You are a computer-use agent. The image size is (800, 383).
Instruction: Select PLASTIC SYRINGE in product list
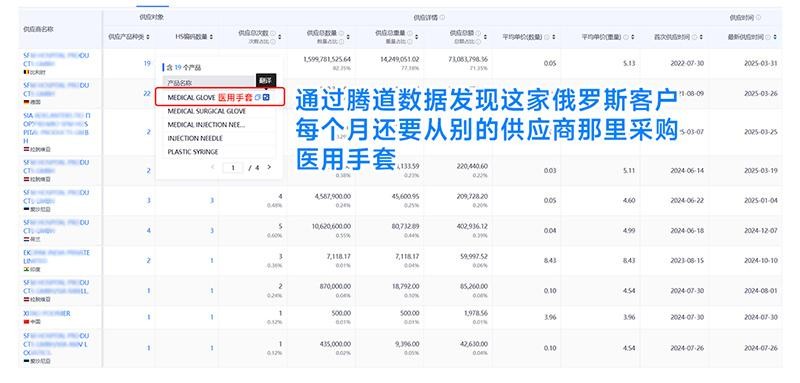[x=193, y=152]
